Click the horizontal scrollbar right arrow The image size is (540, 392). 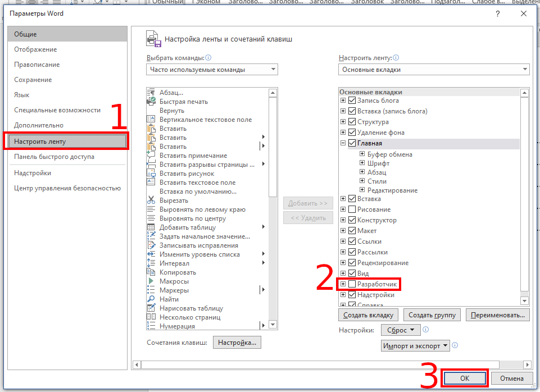tap(527, 364)
